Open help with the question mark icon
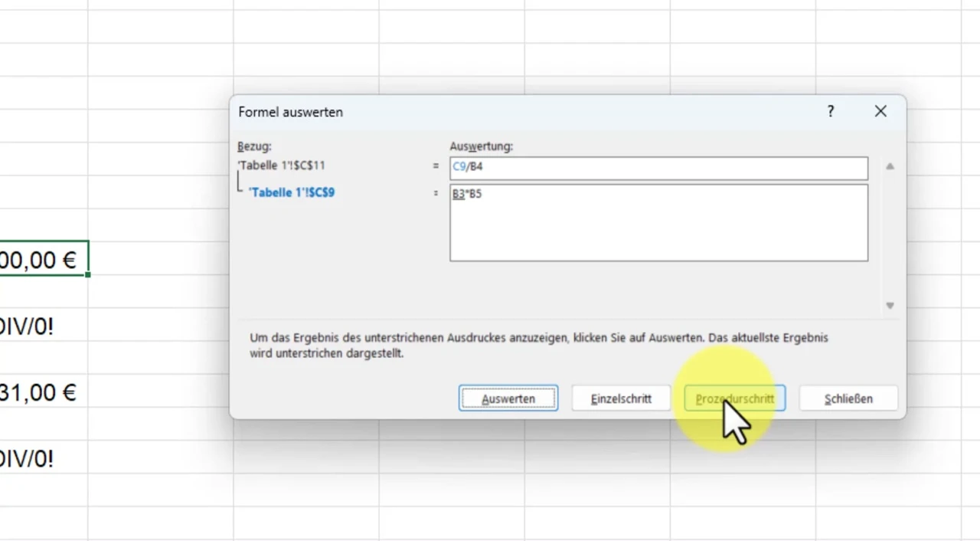 pyautogui.click(x=831, y=112)
